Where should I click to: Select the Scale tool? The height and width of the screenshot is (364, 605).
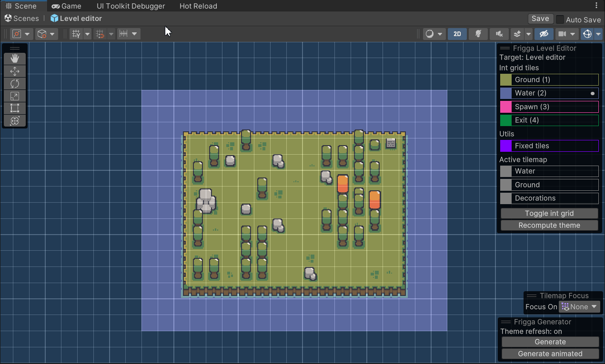click(x=15, y=96)
